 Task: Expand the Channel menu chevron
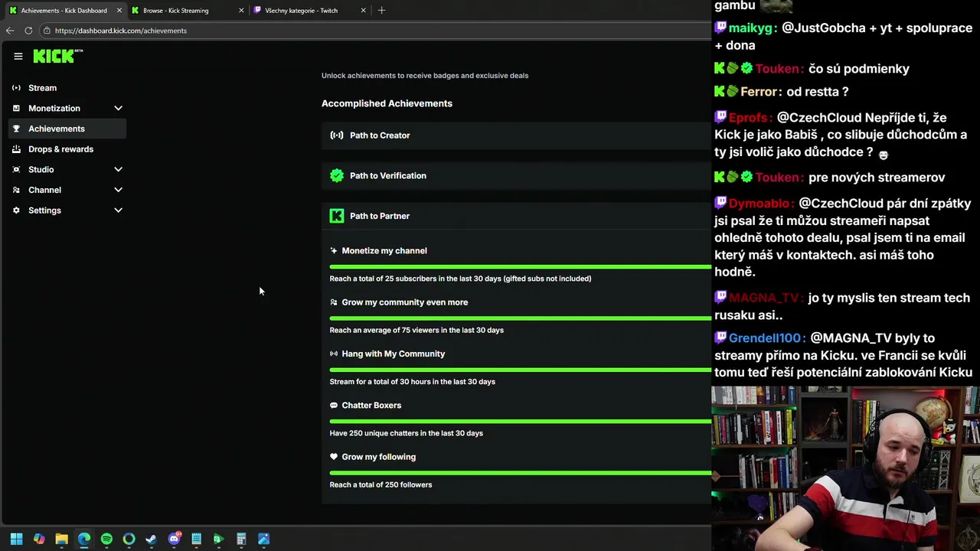(118, 190)
